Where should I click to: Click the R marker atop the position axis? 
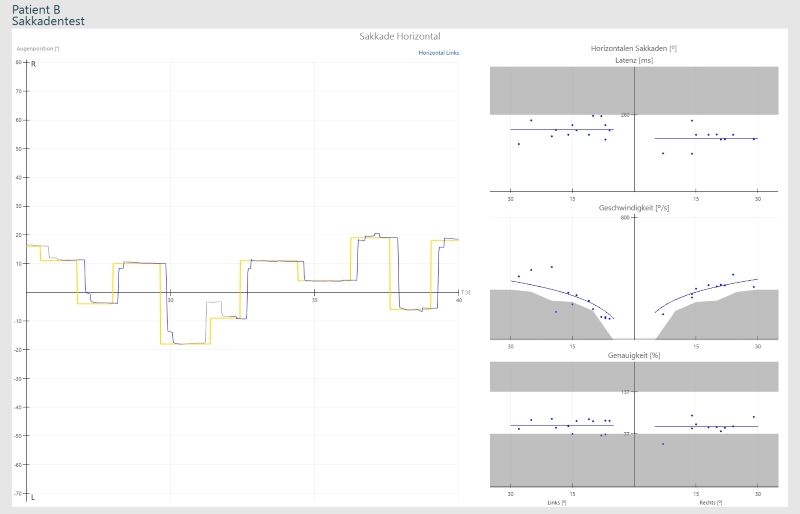(34, 64)
